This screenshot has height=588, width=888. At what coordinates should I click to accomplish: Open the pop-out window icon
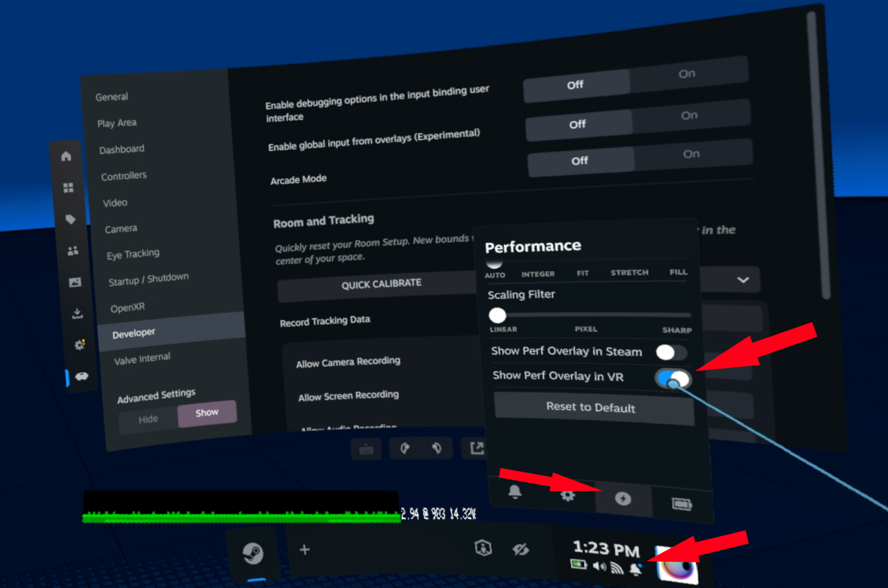476,448
